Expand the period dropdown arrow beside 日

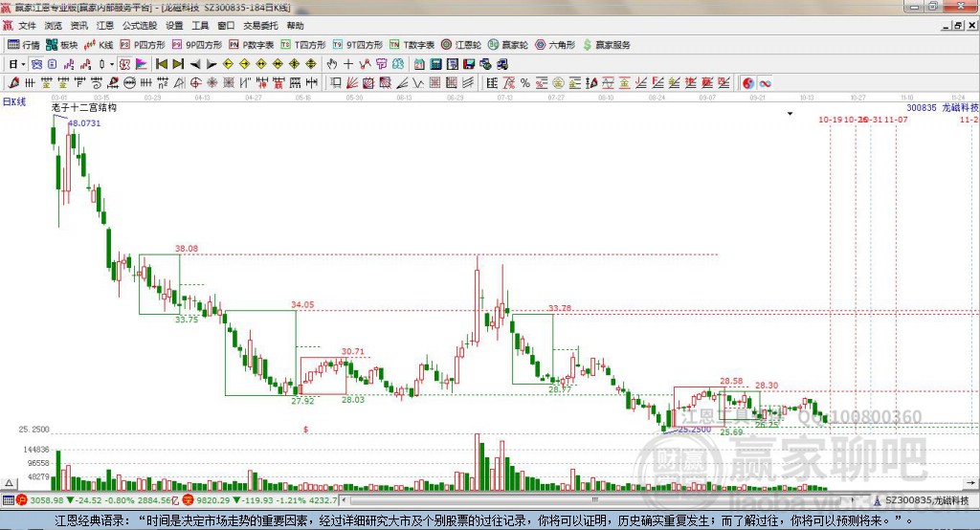(x=23, y=64)
